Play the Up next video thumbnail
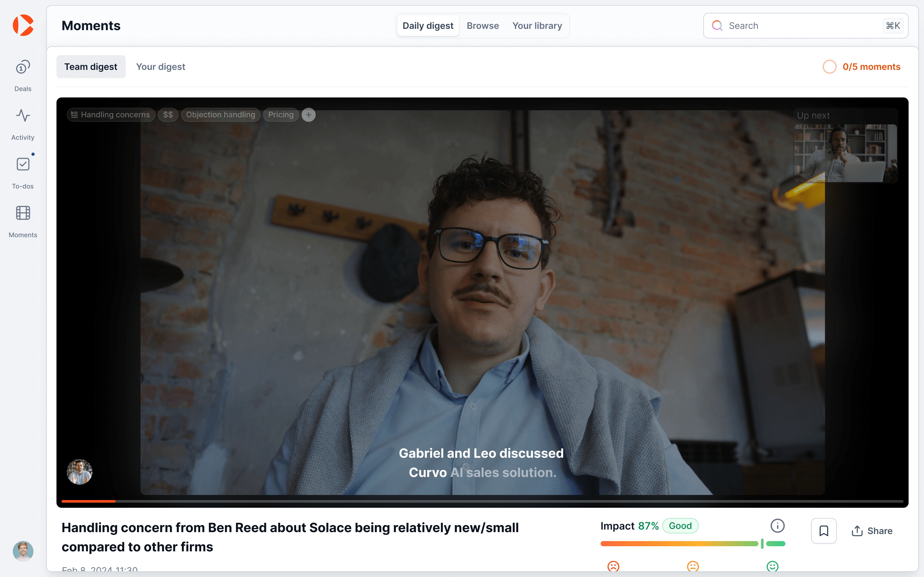The width and height of the screenshot is (924, 577). (845, 153)
